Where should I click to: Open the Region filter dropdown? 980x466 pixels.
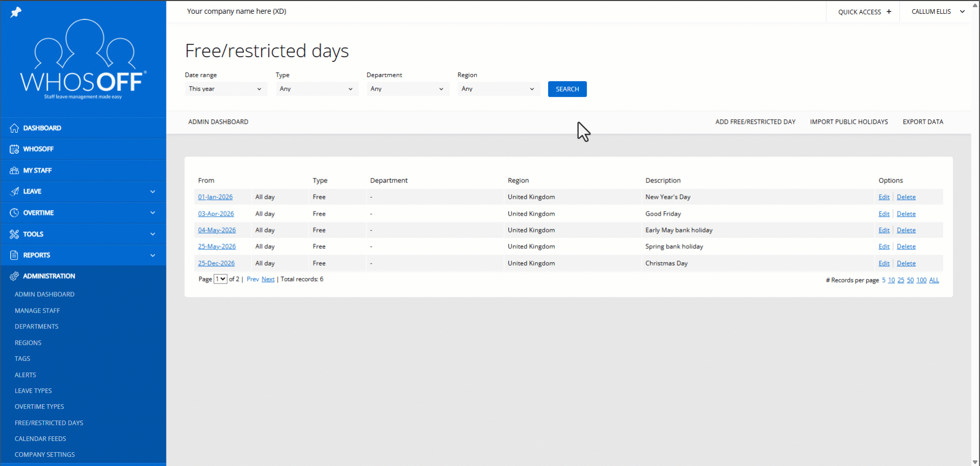(x=498, y=89)
